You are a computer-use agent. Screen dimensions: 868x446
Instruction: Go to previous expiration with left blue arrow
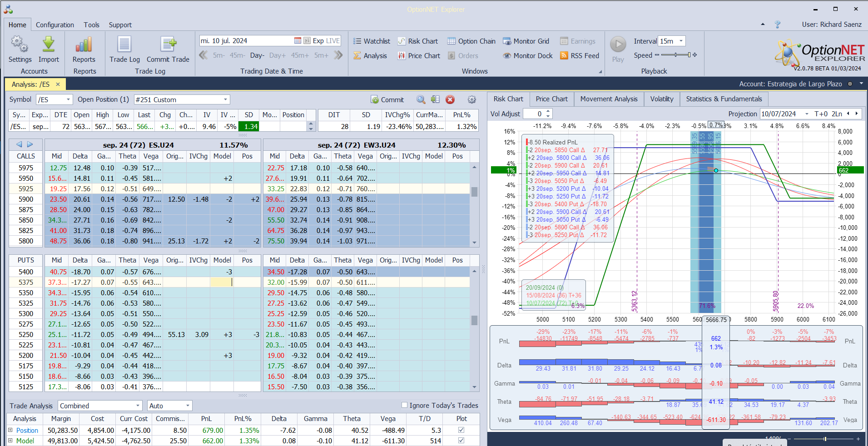coord(19,144)
